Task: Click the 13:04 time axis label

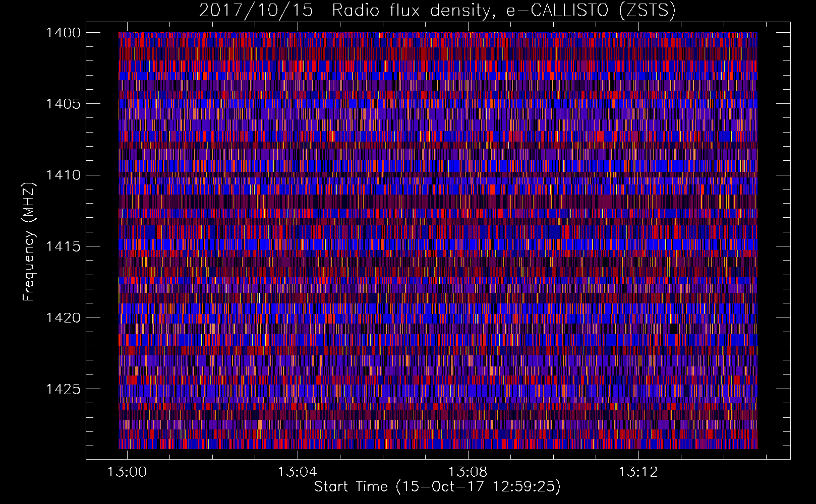Action: pyautogui.click(x=298, y=472)
